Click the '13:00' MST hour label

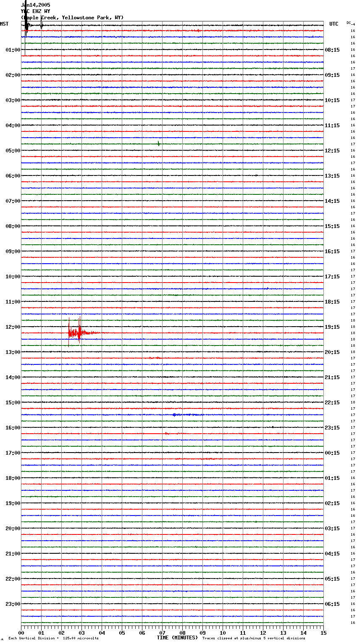pos(13,352)
